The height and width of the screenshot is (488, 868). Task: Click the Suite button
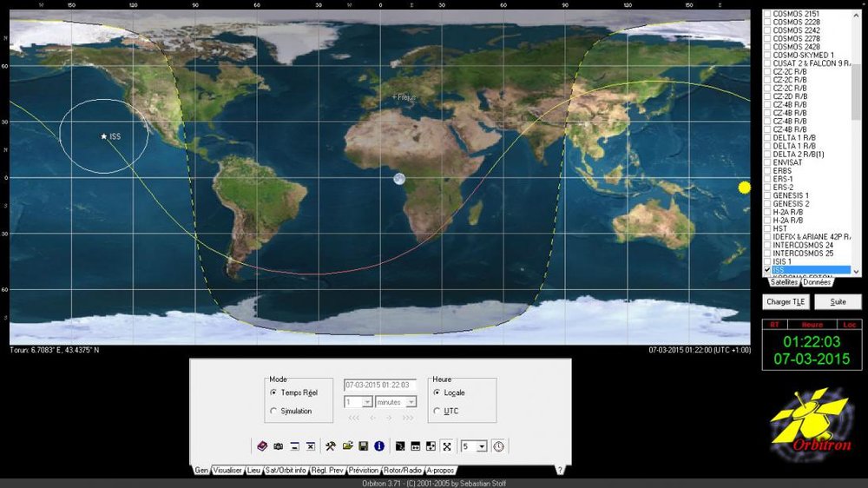pyautogui.click(x=838, y=302)
